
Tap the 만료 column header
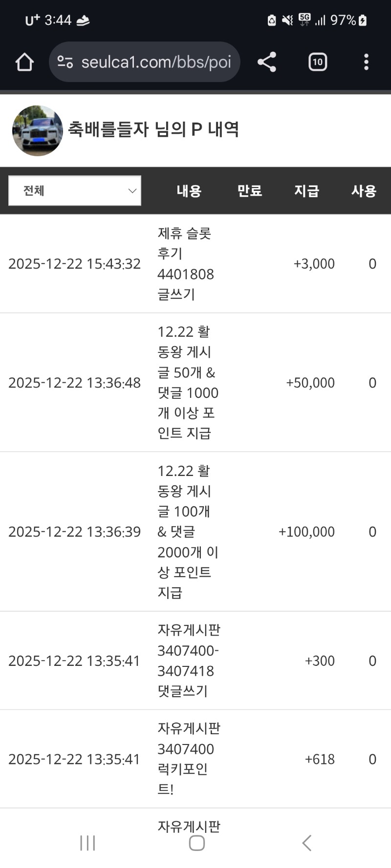(x=249, y=190)
